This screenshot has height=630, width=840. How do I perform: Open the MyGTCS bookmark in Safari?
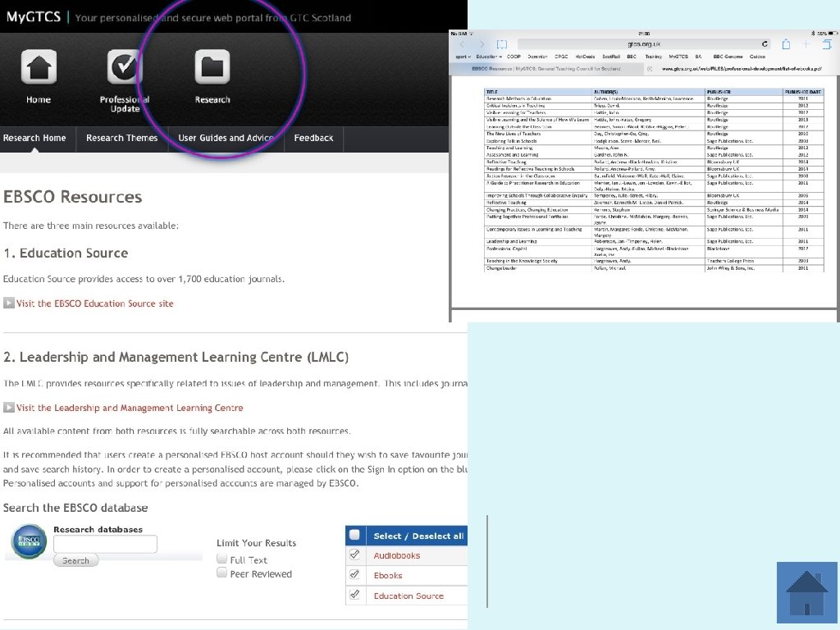[x=678, y=57]
